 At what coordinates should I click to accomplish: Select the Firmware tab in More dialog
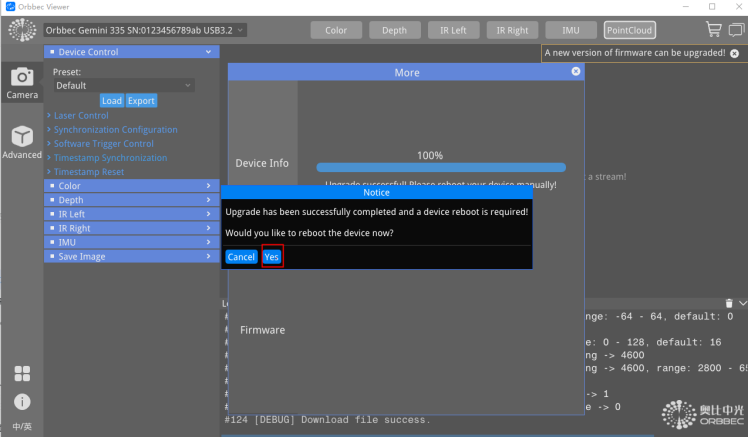click(x=262, y=330)
